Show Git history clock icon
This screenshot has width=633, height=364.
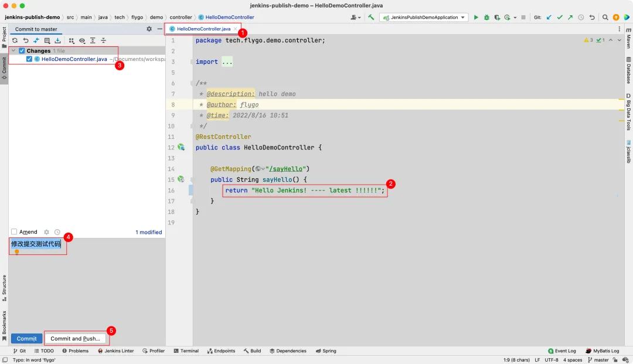(581, 18)
